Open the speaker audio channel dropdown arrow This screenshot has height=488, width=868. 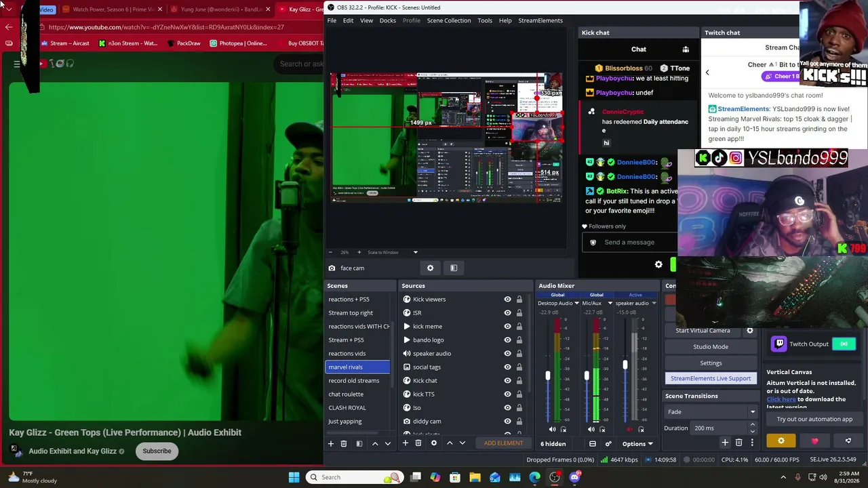point(654,303)
